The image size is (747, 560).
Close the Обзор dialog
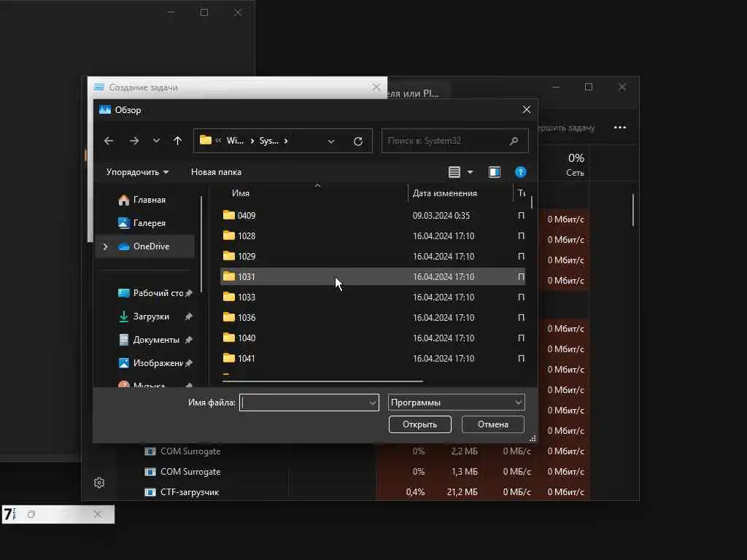coord(527,110)
